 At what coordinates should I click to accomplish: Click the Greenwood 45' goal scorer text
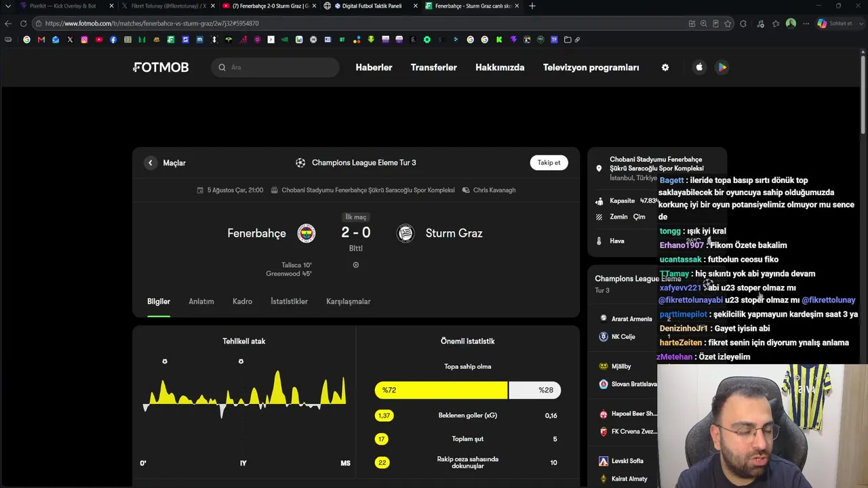(289, 274)
